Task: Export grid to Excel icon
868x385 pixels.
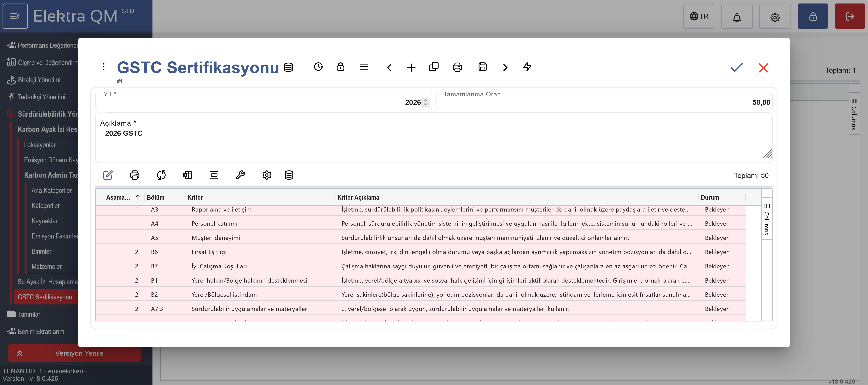Action: pos(187,175)
